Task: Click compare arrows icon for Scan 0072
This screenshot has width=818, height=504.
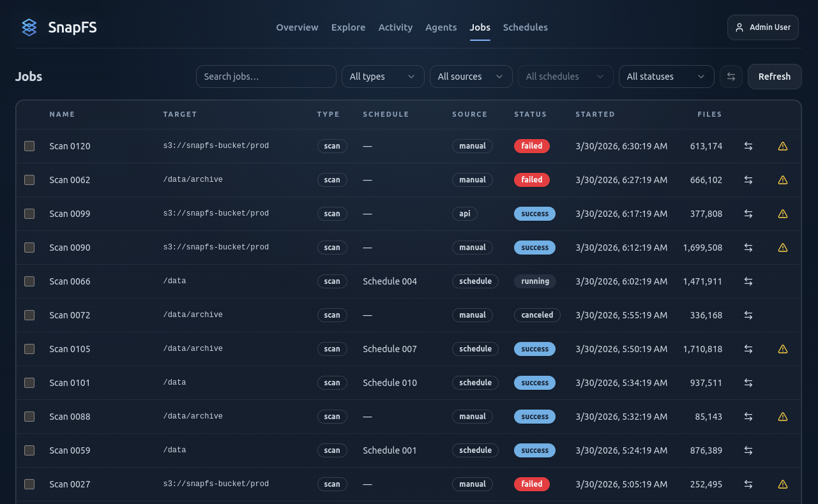Action: [x=748, y=315]
